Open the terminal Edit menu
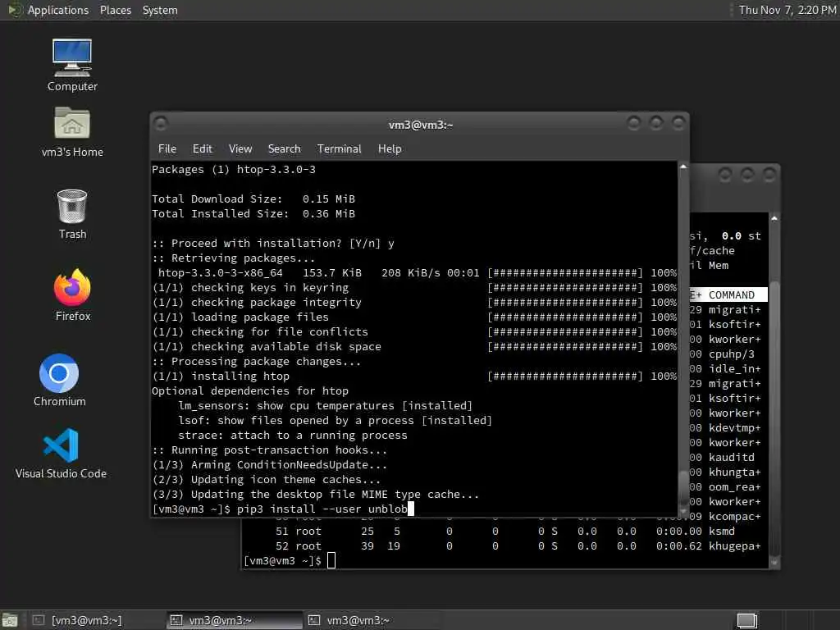This screenshot has height=630, width=840. coord(202,148)
